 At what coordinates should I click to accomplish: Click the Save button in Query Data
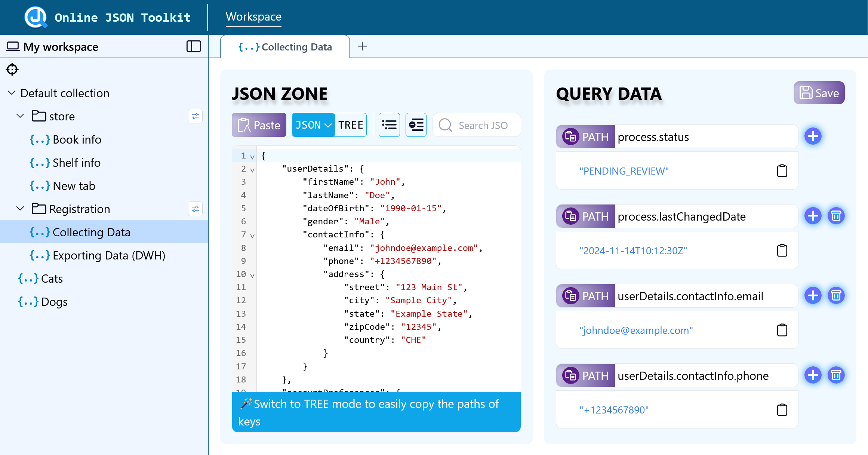point(818,93)
